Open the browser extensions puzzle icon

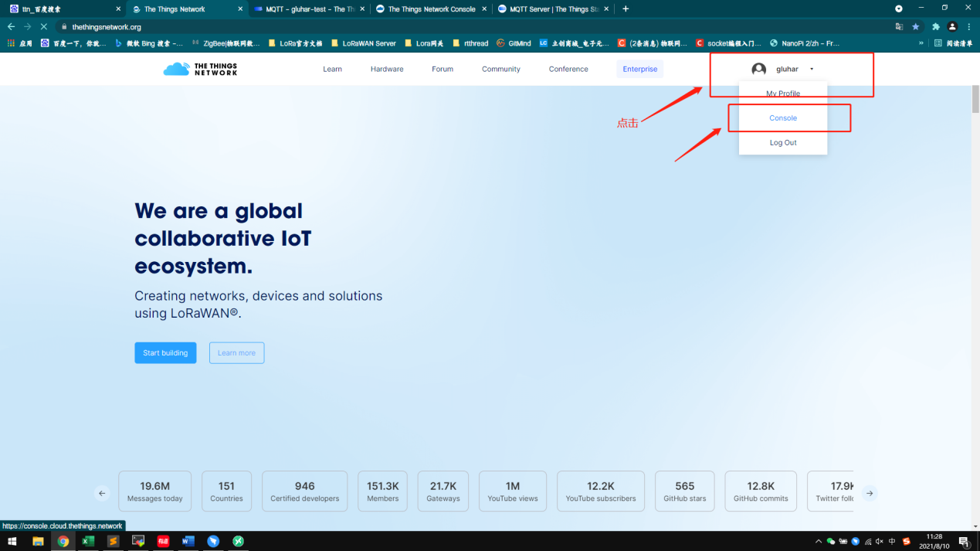coord(936,26)
